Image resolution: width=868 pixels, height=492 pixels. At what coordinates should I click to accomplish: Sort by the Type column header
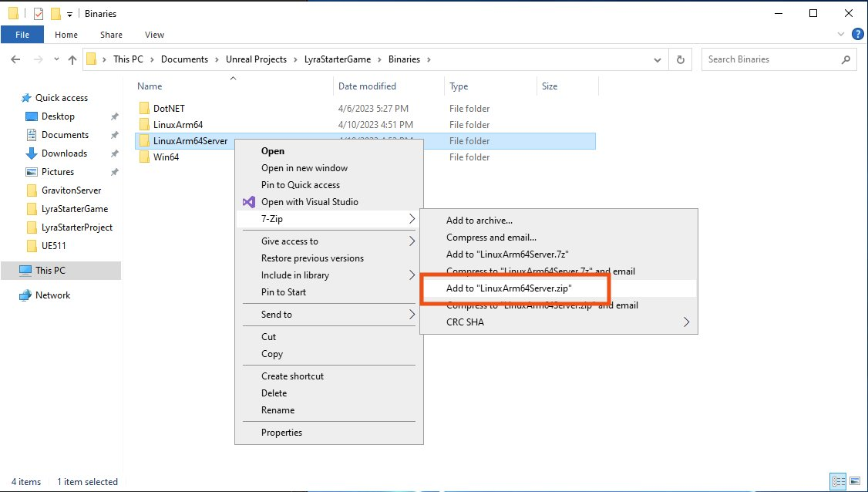[459, 86]
